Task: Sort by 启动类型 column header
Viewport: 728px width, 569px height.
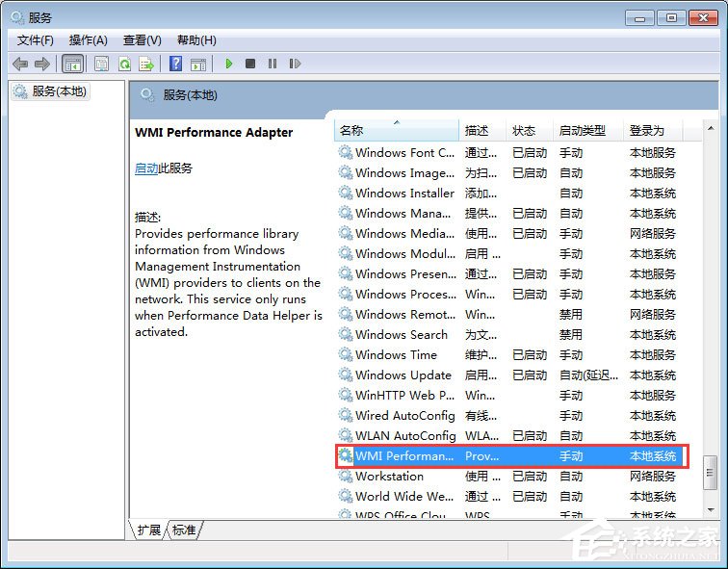Action: point(583,130)
